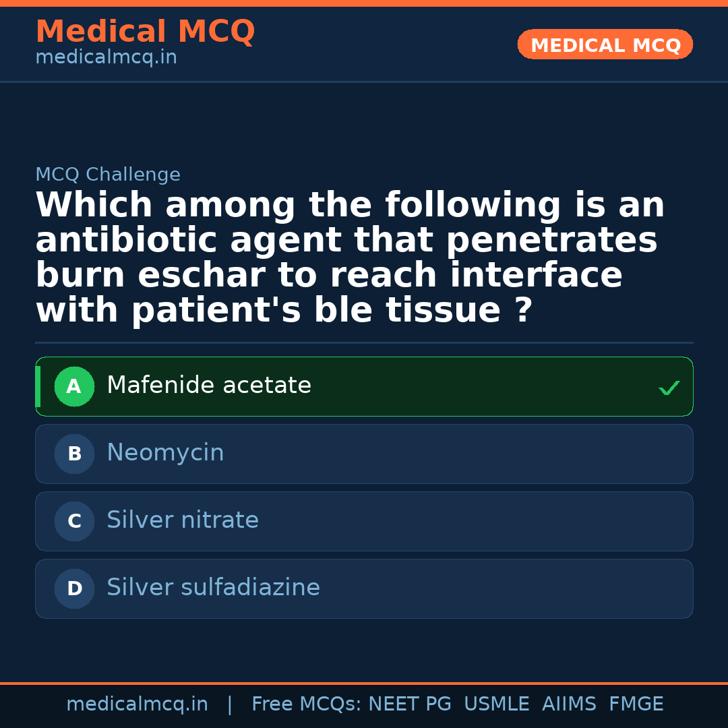Pick the Silver nitrate answer option

click(183, 520)
